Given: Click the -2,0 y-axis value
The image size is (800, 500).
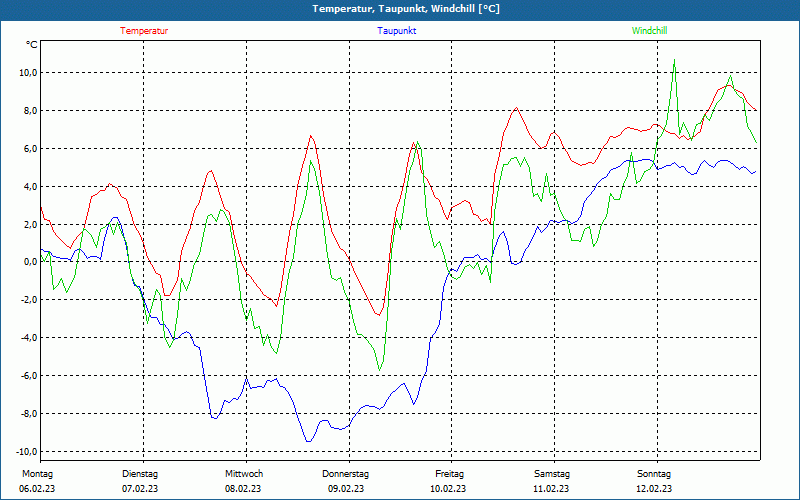Looking at the screenshot, I should coord(29,300).
